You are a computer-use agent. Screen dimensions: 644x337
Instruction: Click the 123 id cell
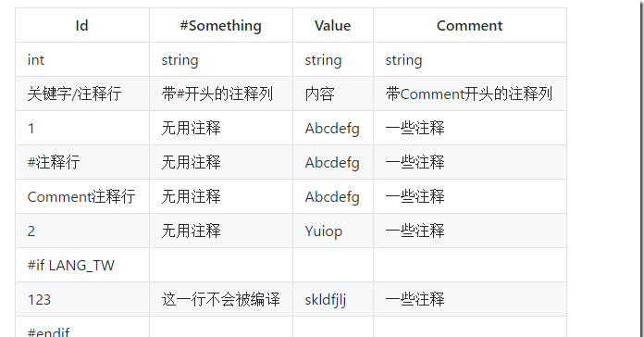[x=82, y=299]
